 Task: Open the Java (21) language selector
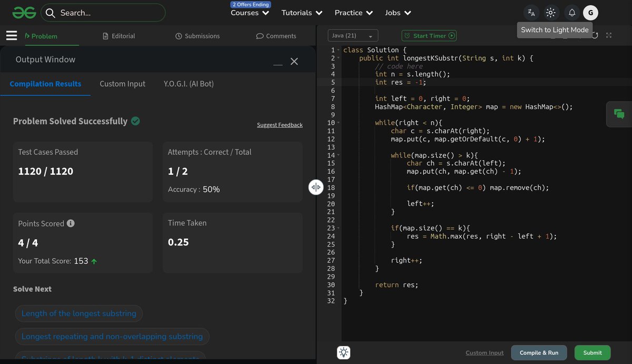[353, 35]
